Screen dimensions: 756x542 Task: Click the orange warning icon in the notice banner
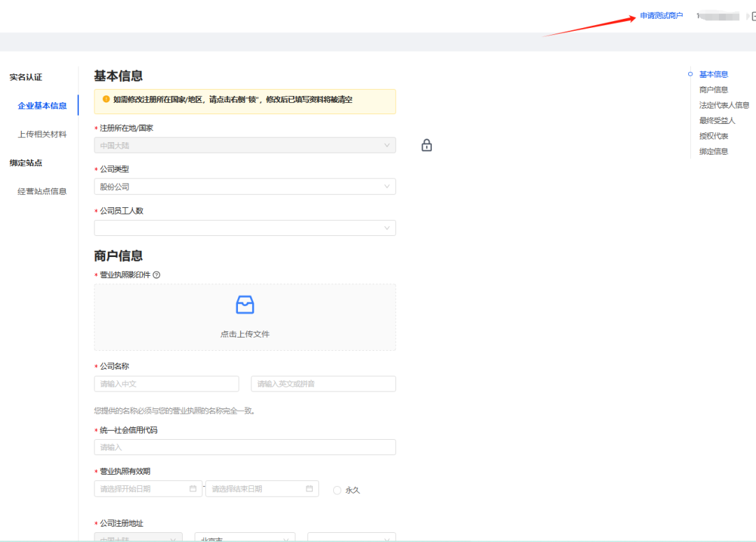tap(106, 99)
